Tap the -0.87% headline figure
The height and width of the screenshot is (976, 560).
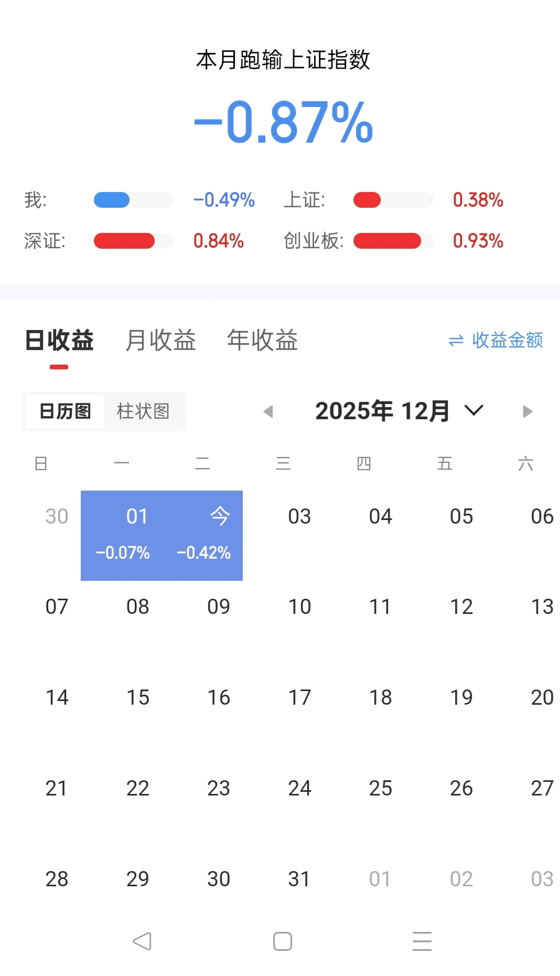(x=283, y=122)
